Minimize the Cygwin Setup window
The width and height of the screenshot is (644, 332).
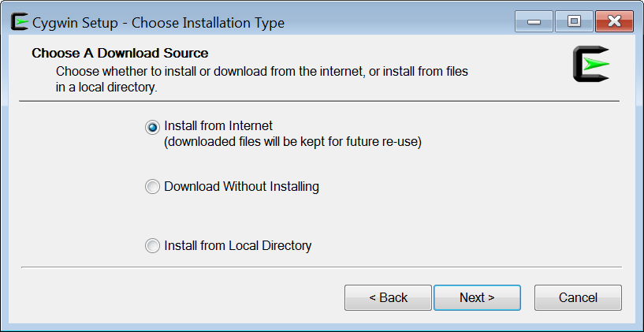point(534,21)
